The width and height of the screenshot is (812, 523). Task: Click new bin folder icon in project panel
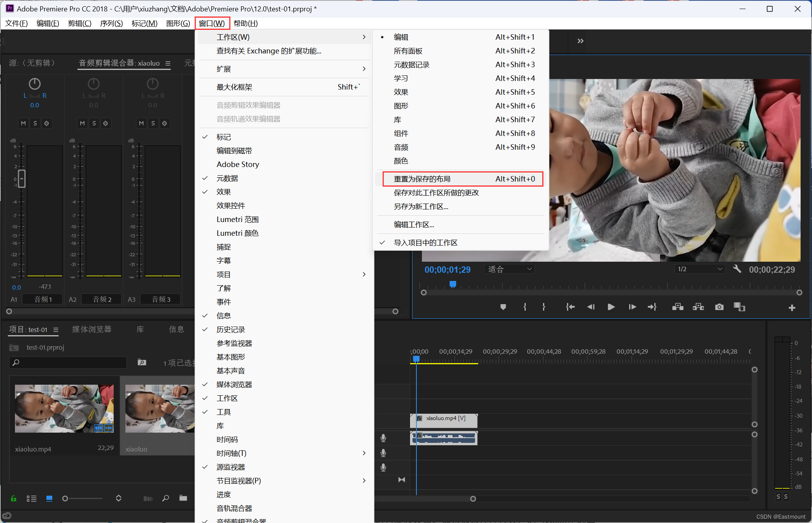click(x=183, y=498)
